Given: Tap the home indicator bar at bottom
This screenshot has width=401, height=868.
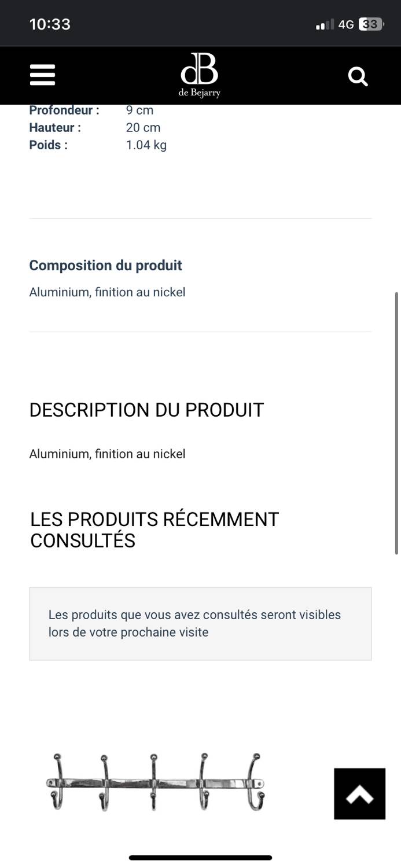Looking at the screenshot, I should pos(200,858).
